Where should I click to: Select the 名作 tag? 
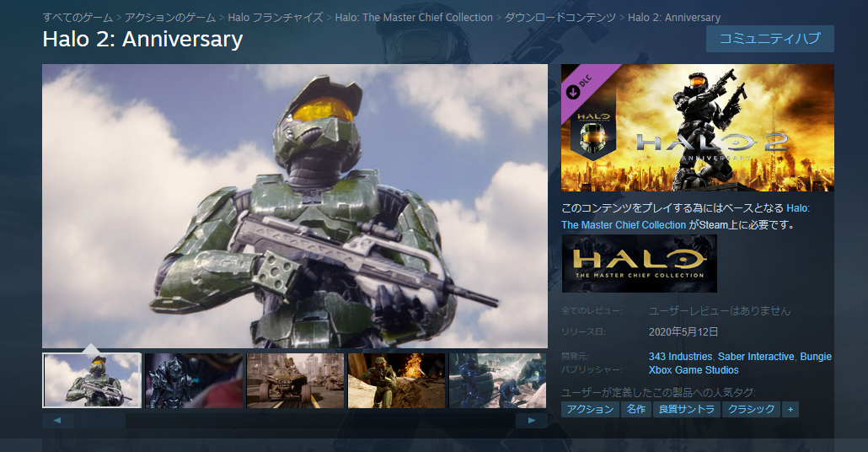click(x=636, y=409)
